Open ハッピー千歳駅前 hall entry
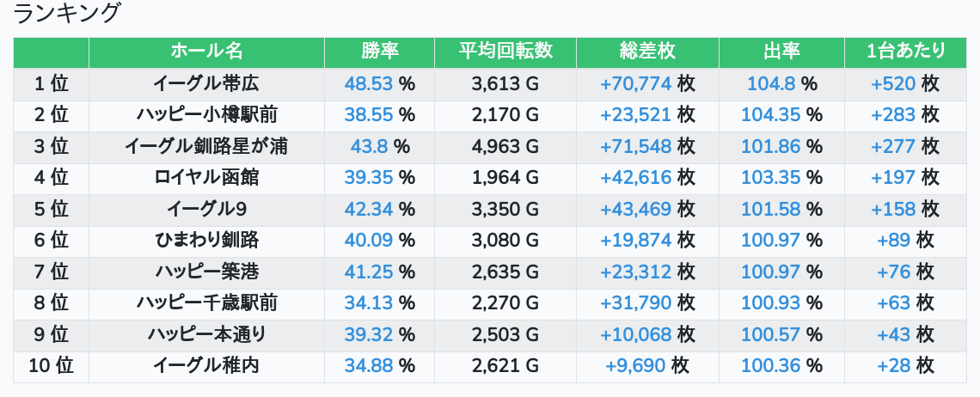Viewport: 980px width, 397px height. point(206,302)
